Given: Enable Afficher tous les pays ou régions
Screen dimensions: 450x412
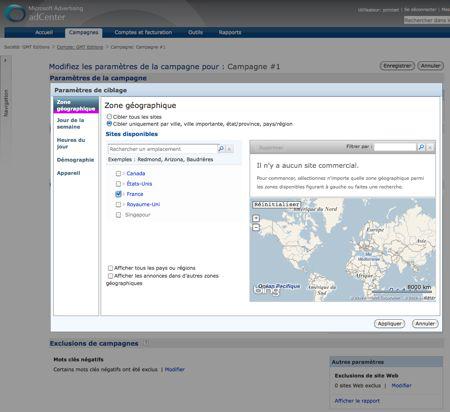Looking at the screenshot, I should tap(110, 268).
